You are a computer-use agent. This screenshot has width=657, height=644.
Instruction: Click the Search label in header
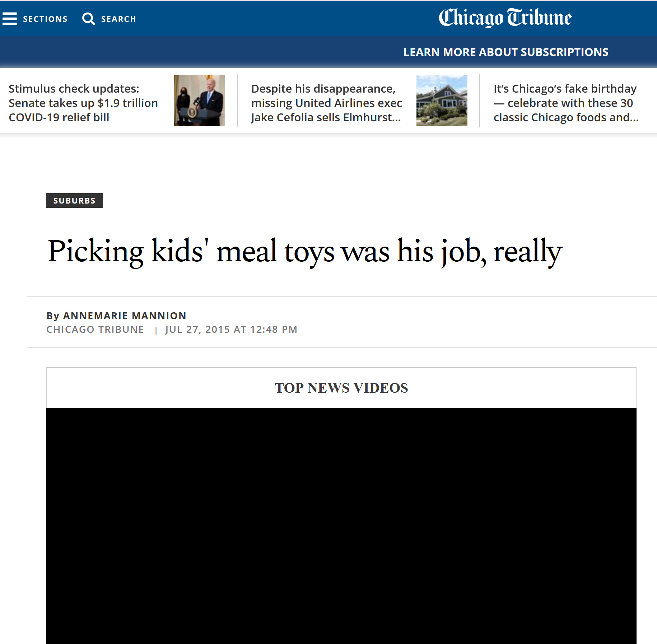pos(118,19)
